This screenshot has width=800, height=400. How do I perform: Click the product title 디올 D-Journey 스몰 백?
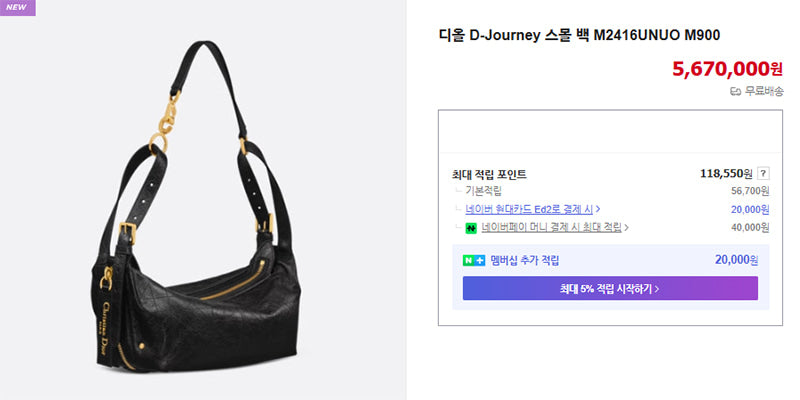pos(514,36)
